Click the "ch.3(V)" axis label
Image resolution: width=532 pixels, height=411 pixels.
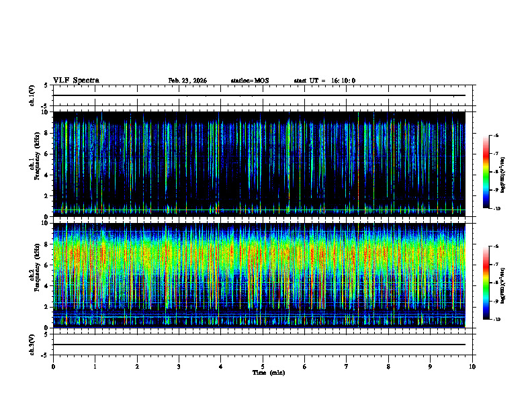click(x=32, y=345)
